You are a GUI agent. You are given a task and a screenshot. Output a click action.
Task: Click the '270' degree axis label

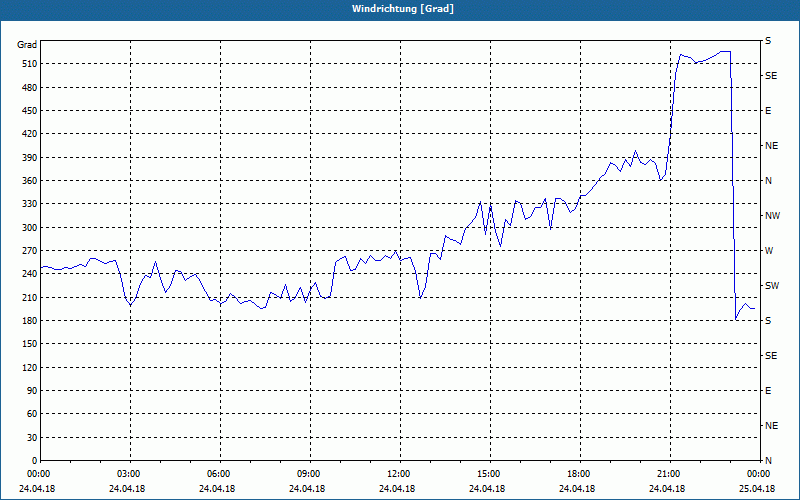click(30, 251)
